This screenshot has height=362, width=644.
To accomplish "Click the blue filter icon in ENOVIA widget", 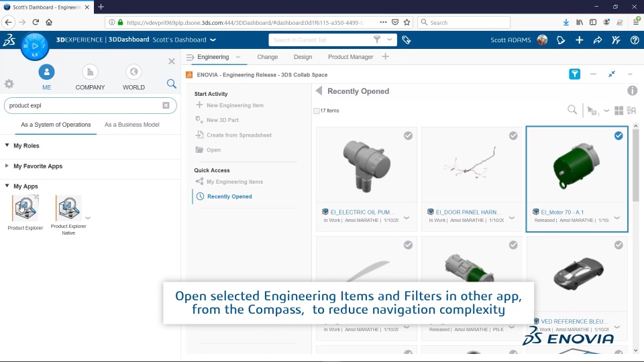I will [x=575, y=74].
